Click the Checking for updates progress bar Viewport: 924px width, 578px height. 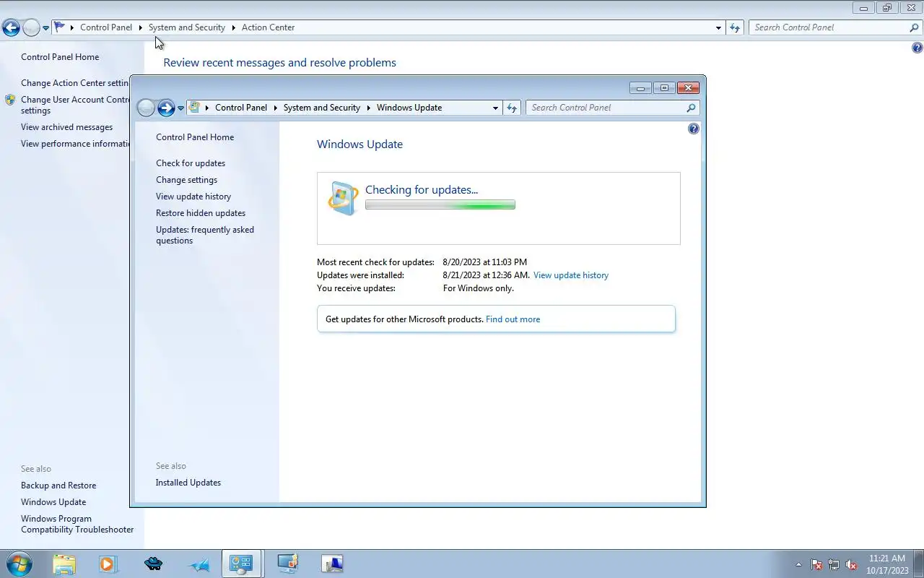pyautogui.click(x=440, y=205)
